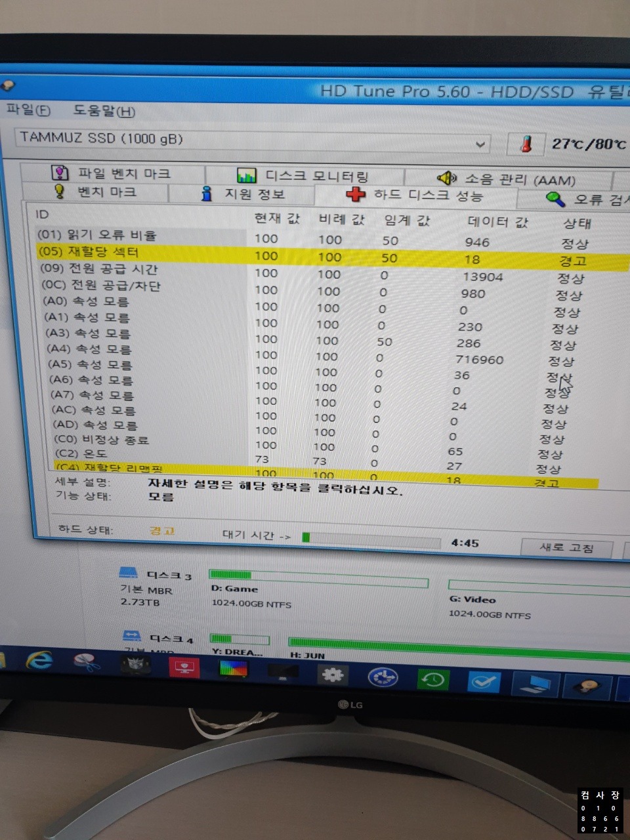Click the 새로 고침 refresh button
Screen dimensions: 630x840
(566, 547)
